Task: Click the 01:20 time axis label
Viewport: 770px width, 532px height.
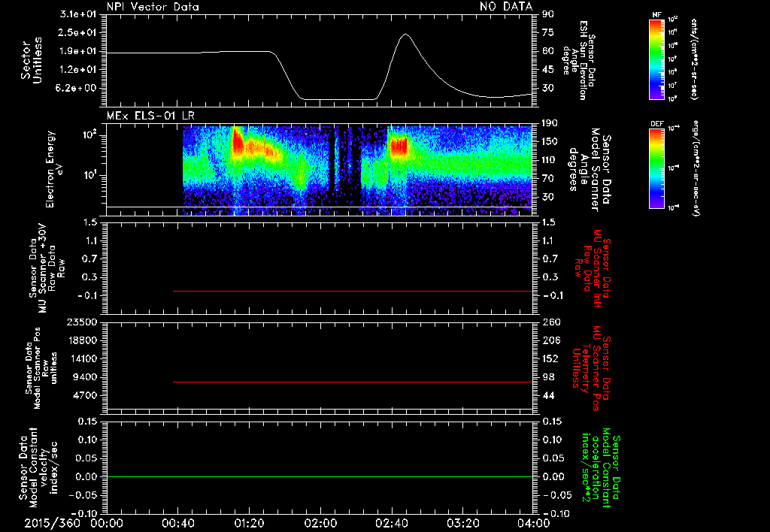Action: pos(249,523)
